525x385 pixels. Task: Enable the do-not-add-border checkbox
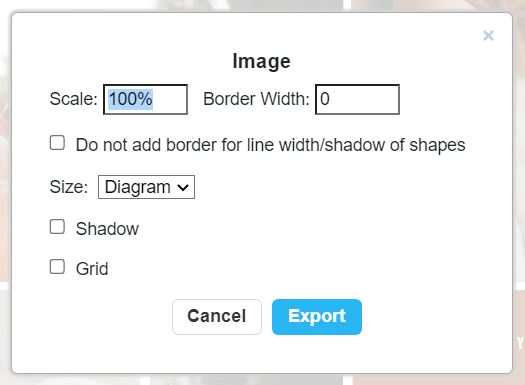57,143
